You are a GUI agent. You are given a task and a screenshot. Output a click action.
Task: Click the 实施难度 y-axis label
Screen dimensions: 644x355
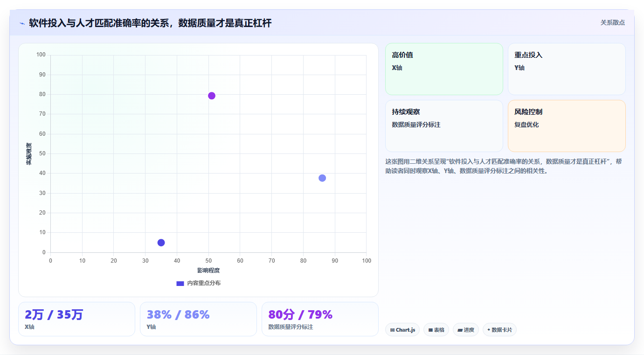[x=29, y=154]
